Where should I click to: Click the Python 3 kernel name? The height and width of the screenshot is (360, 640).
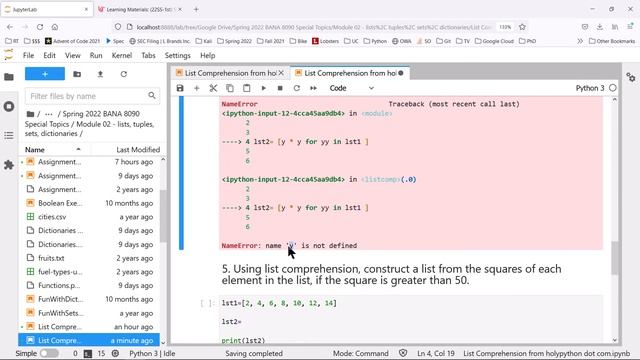click(590, 88)
